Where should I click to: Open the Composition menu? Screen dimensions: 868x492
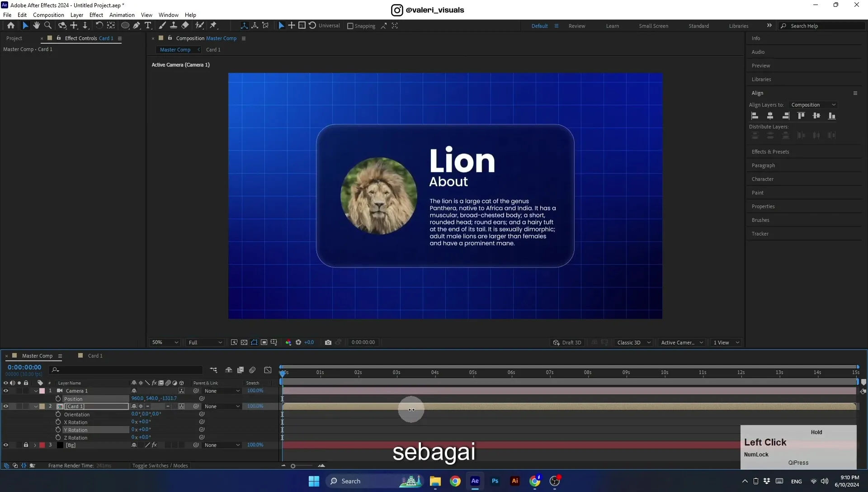click(x=48, y=15)
